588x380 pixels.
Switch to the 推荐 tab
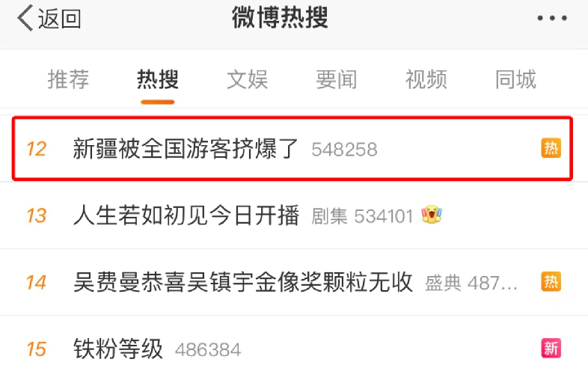68,79
